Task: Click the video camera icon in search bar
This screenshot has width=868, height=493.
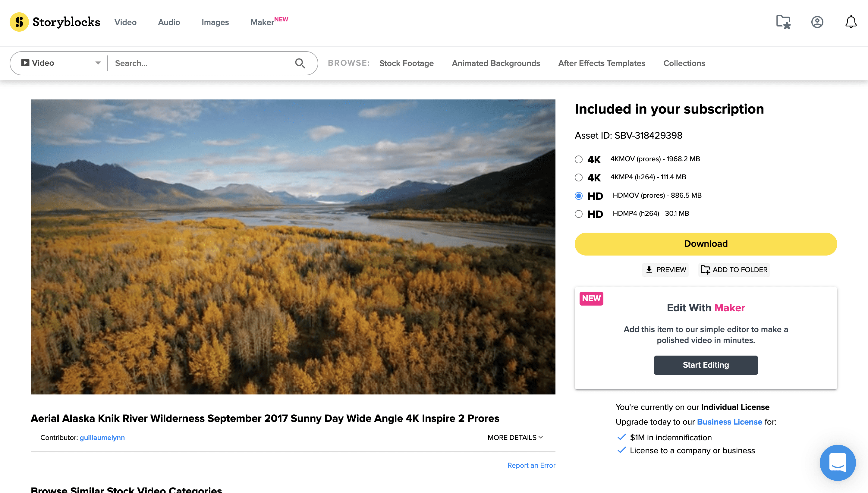Action: point(25,63)
